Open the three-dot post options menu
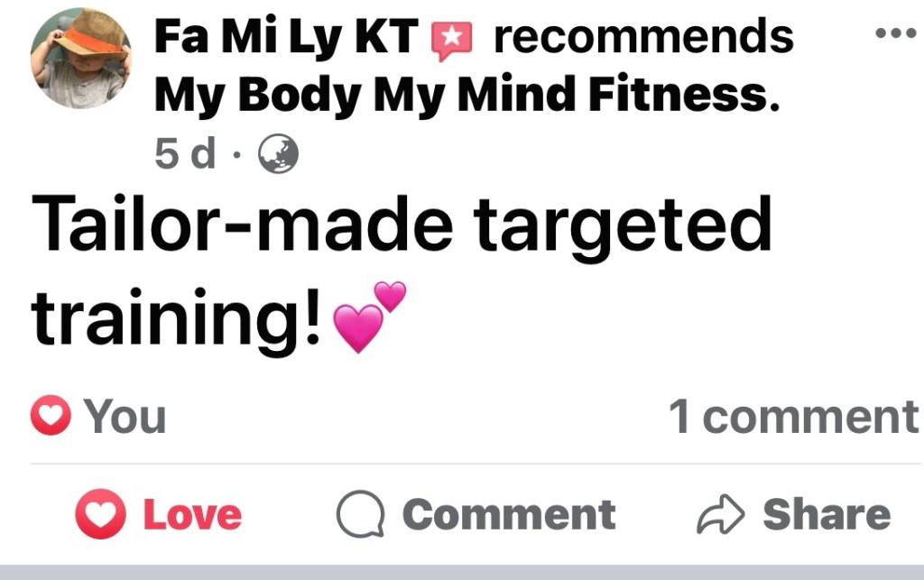Image resolution: width=924 pixels, height=580 pixels. 895,33
